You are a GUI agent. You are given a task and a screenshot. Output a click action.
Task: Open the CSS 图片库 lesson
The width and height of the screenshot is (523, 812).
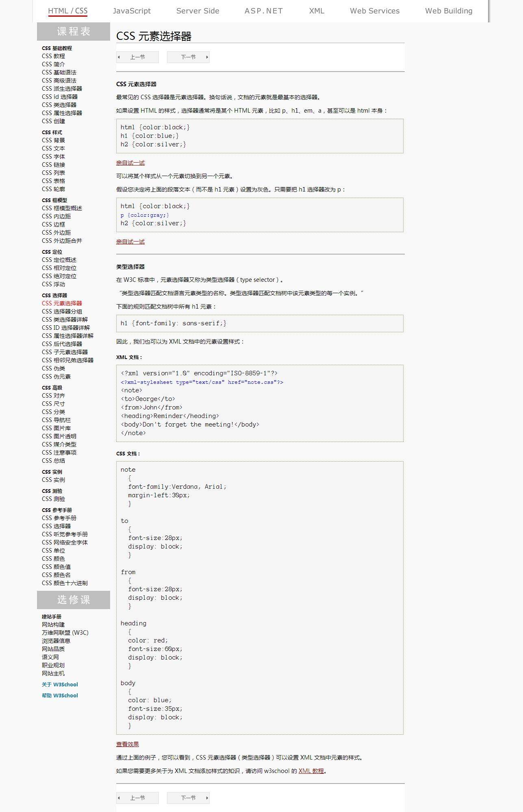[x=56, y=428]
